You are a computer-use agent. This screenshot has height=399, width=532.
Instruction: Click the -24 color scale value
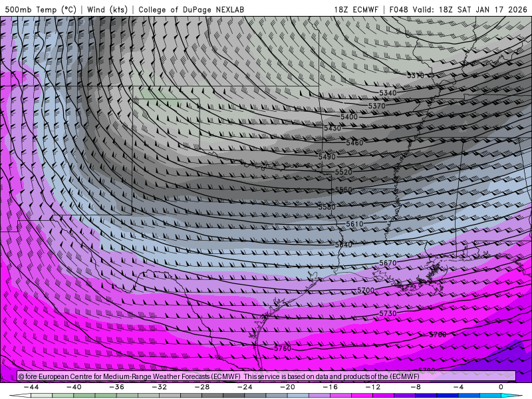click(245, 387)
